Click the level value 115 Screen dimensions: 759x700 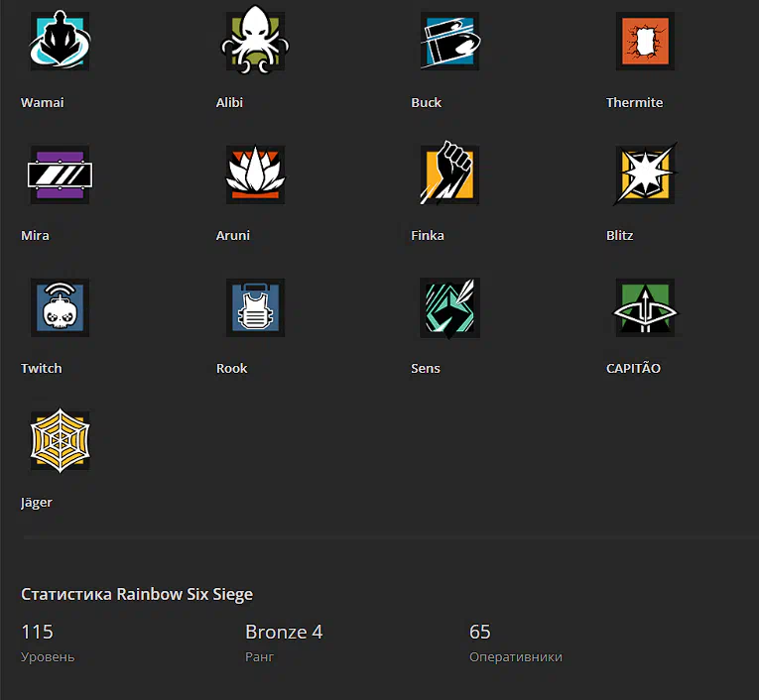(38, 632)
